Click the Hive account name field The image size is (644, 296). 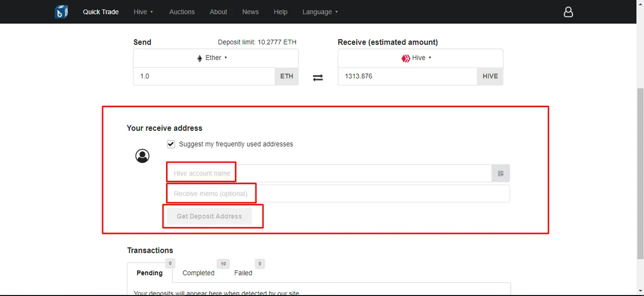[x=329, y=173]
